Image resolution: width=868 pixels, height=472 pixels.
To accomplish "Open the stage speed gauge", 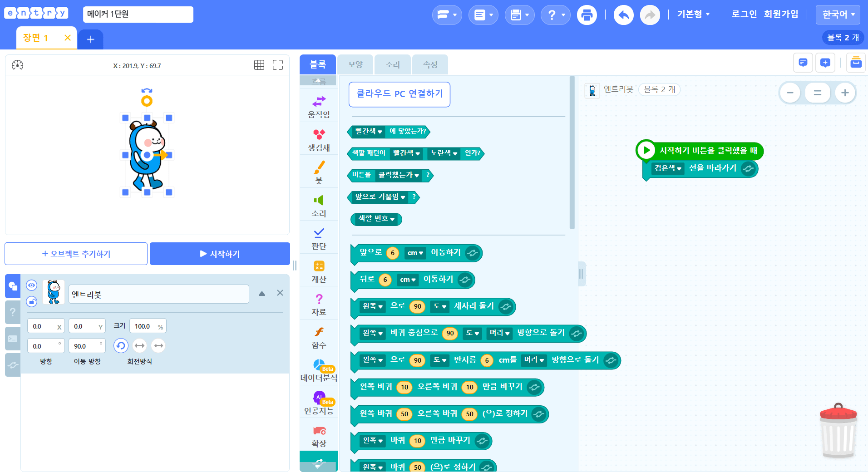I will pos(17,65).
